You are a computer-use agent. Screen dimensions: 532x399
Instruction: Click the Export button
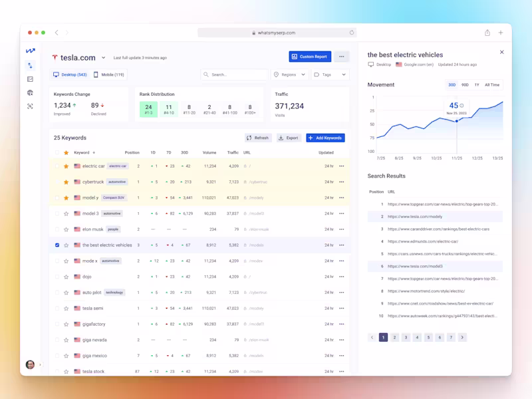tap(289, 138)
